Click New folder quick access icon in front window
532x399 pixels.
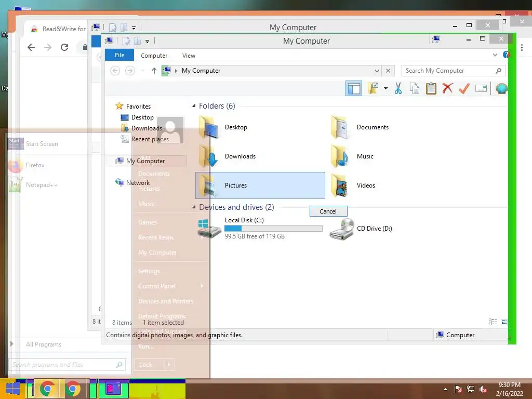137,41
